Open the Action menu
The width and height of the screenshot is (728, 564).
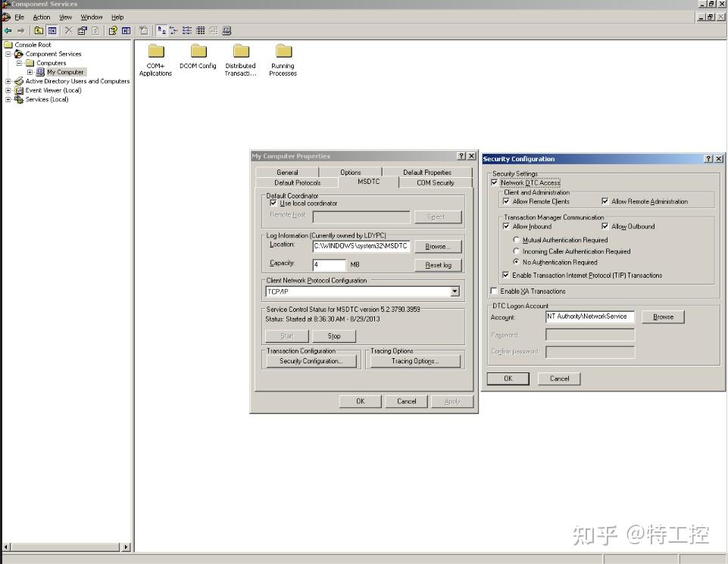tap(40, 17)
